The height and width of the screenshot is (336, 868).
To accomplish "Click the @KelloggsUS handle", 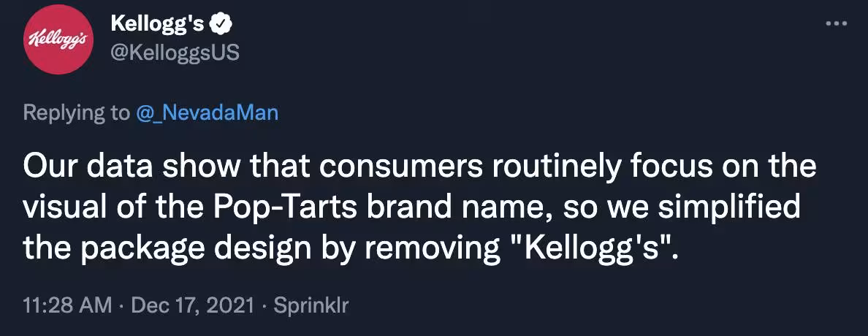I will click(175, 53).
